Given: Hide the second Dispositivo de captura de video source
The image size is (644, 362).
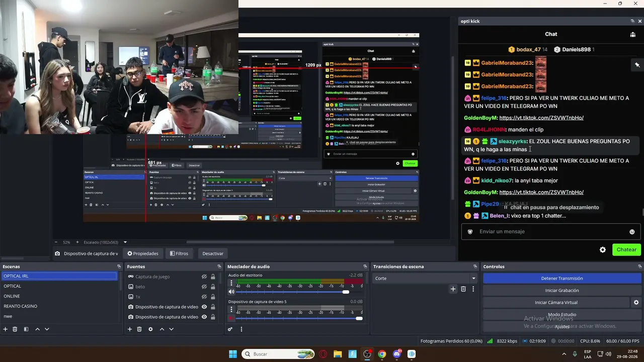Looking at the screenshot, I should [204, 317].
